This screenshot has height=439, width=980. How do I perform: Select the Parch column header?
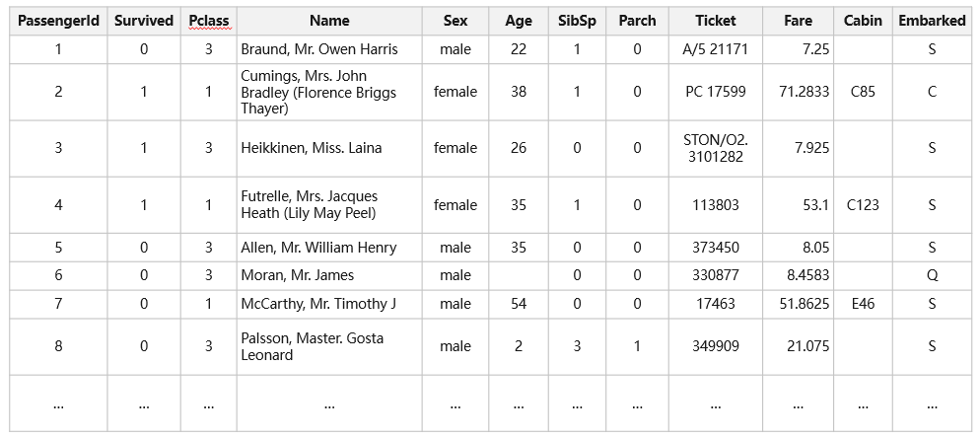coord(638,21)
